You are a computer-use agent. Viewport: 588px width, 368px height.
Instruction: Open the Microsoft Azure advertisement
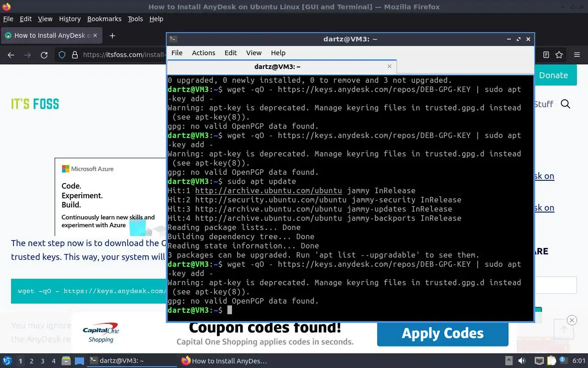(x=110, y=197)
